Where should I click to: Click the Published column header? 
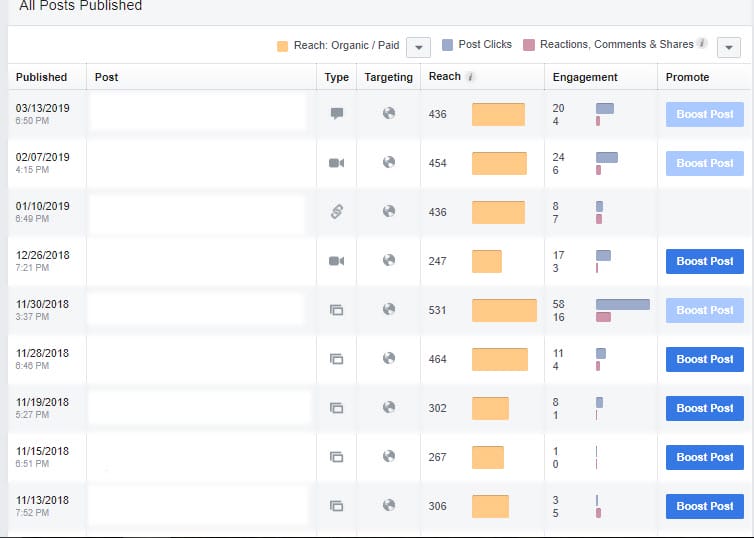[x=42, y=77]
